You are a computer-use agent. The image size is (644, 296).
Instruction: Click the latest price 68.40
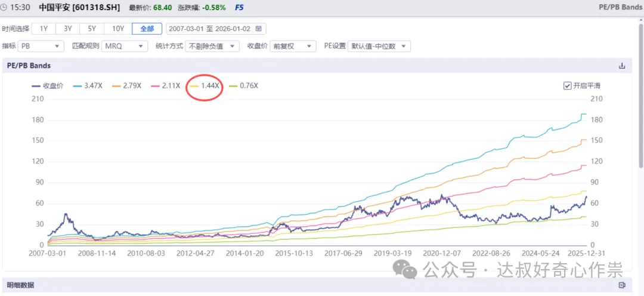tap(163, 7)
